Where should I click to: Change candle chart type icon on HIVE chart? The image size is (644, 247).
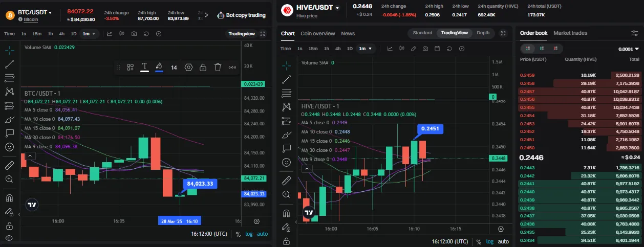click(x=401, y=49)
